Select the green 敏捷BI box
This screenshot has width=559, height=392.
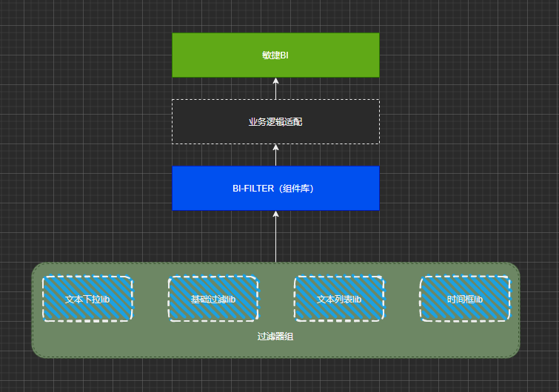click(x=275, y=55)
